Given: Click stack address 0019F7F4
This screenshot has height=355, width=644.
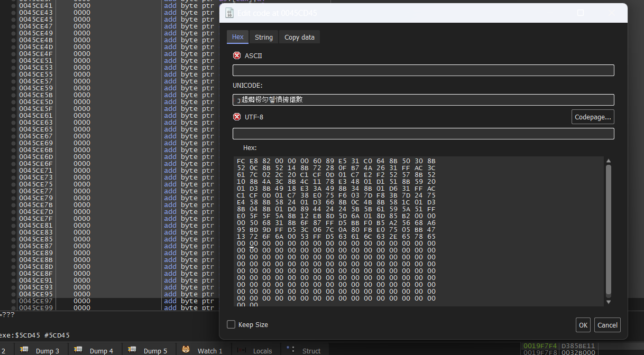Looking at the screenshot, I should click(540, 346).
